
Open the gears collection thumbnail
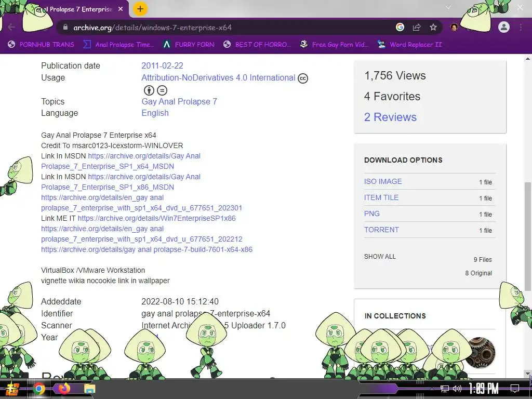click(x=480, y=352)
